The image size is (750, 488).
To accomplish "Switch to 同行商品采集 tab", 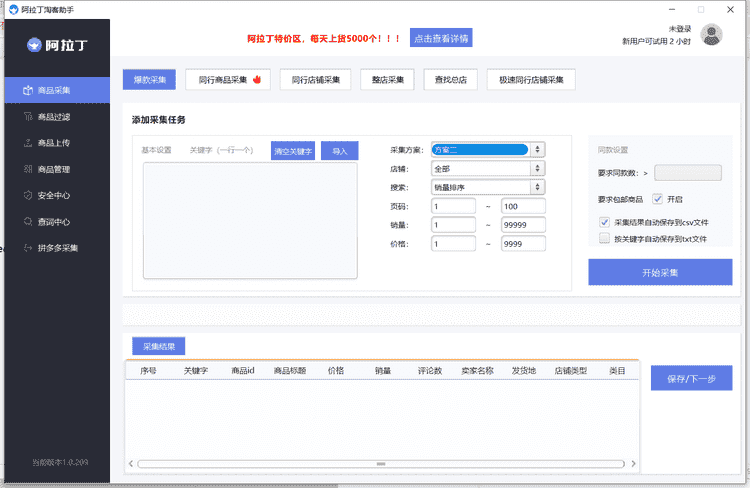I will (x=228, y=79).
